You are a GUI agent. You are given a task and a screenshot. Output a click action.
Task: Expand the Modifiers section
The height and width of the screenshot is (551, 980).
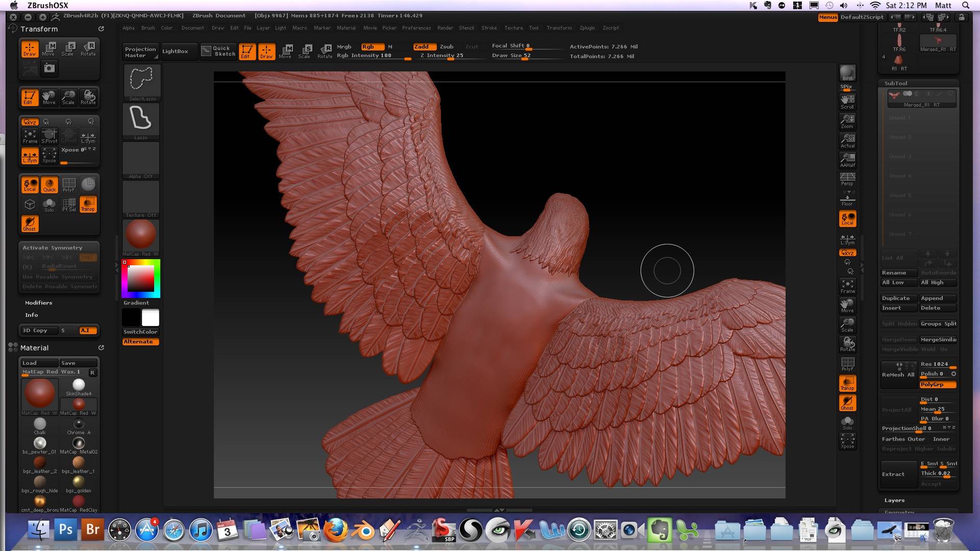coord(39,303)
